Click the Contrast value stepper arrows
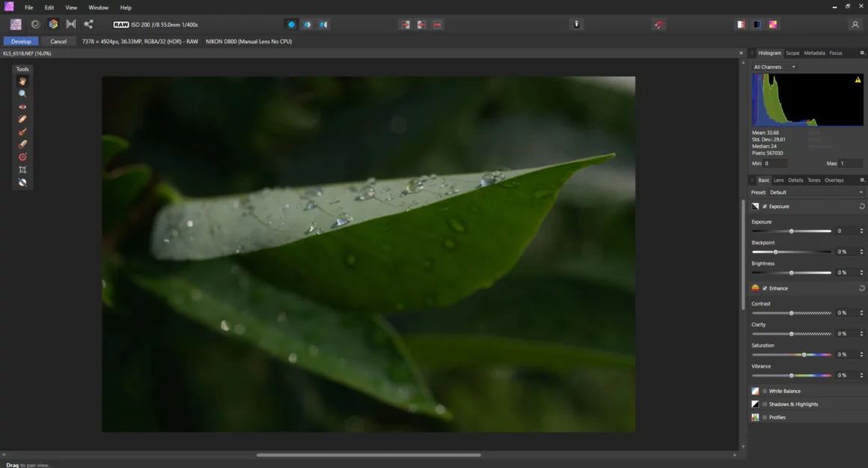Screen dimensions: 868x468 tap(861, 313)
